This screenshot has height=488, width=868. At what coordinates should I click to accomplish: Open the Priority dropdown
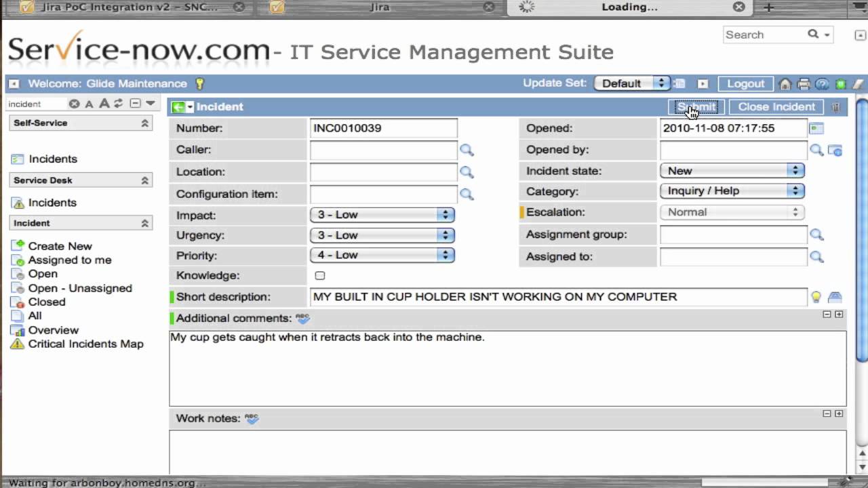382,256
